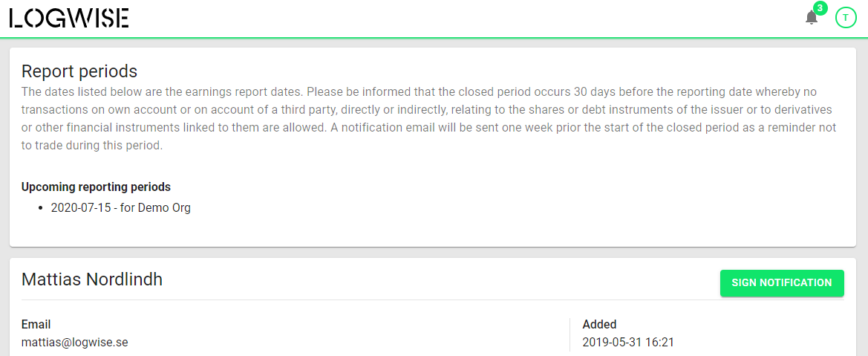Click the Email field label
The image size is (868, 356).
pyautogui.click(x=36, y=324)
